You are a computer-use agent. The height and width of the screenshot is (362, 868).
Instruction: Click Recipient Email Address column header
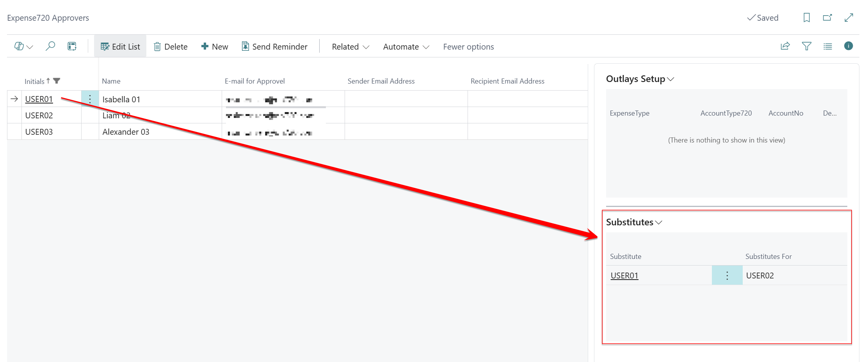507,81
